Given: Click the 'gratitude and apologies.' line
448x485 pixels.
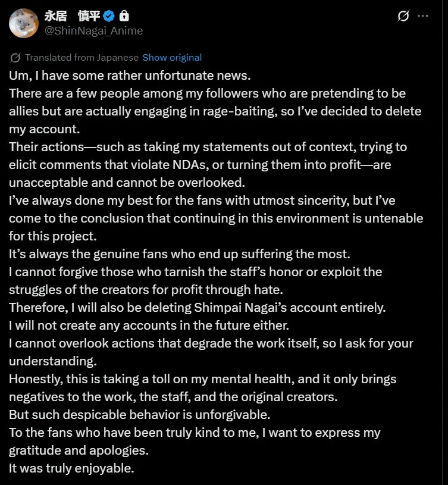Looking at the screenshot, I should pos(75,450).
